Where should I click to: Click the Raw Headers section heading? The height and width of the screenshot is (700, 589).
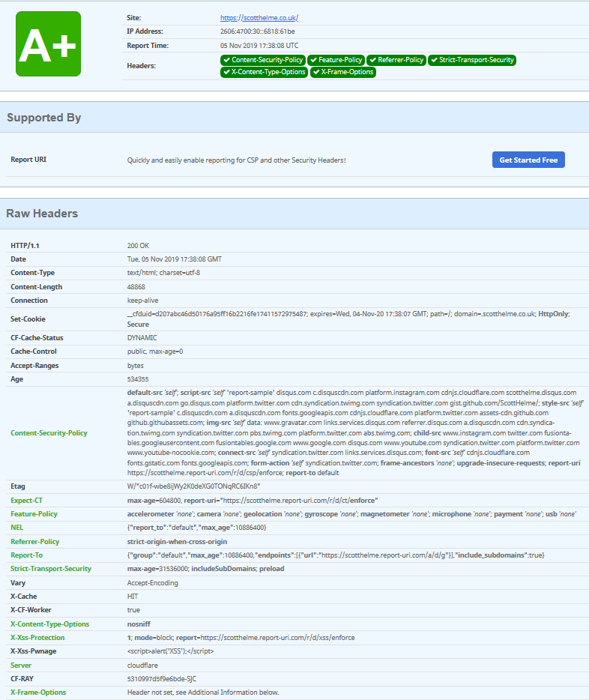pos(42,214)
